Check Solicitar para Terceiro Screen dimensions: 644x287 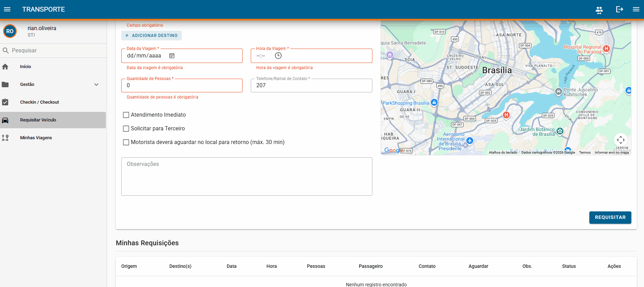click(126, 129)
